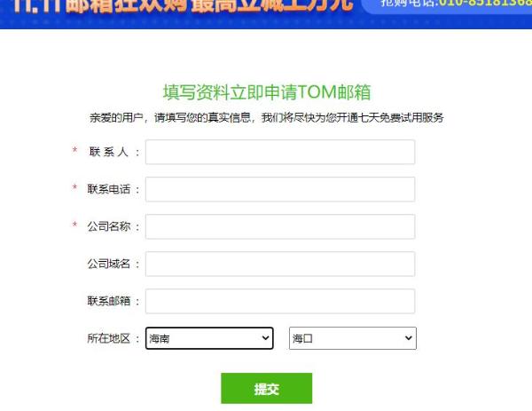
Task: Click the 亲爱的用户 instruction subtitle text
Action: (267, 118)
